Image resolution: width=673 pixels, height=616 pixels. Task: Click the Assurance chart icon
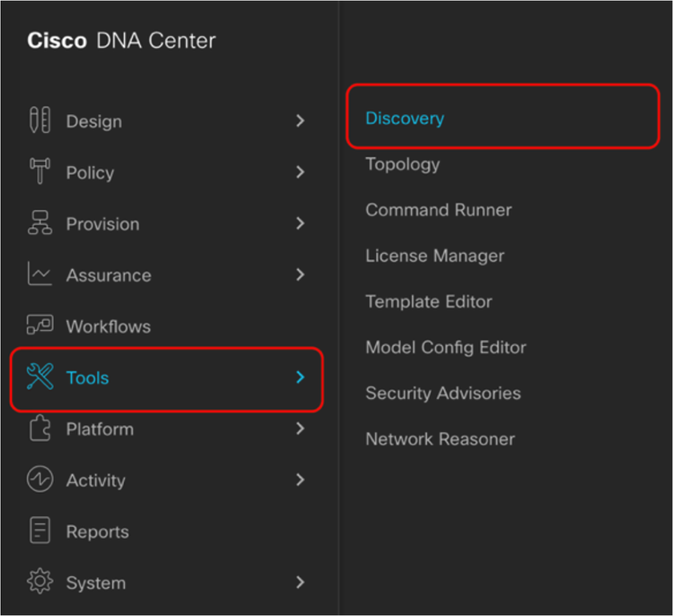(x=40, y=274)
